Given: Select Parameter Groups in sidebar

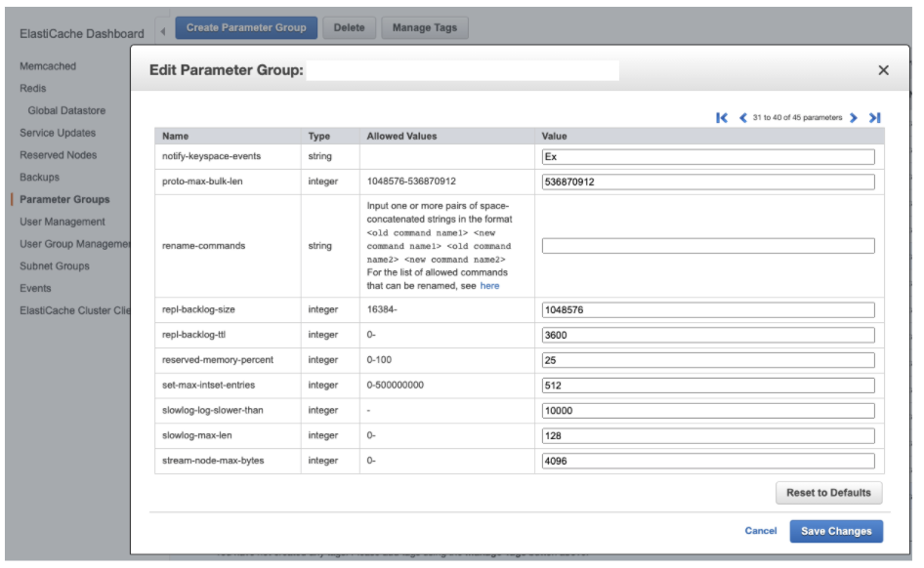Looking at the screenshot, I should [x=64, y=199].
